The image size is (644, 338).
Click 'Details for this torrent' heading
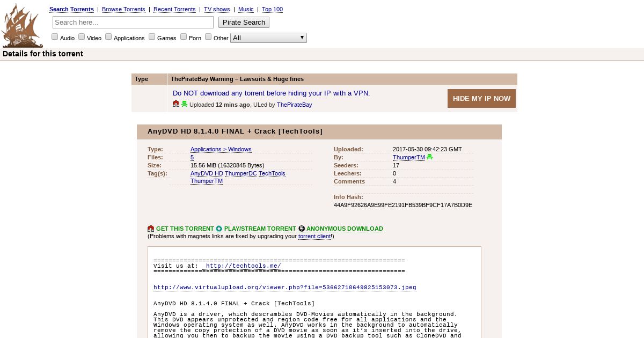pyautogui.click(x=43, y=54)
